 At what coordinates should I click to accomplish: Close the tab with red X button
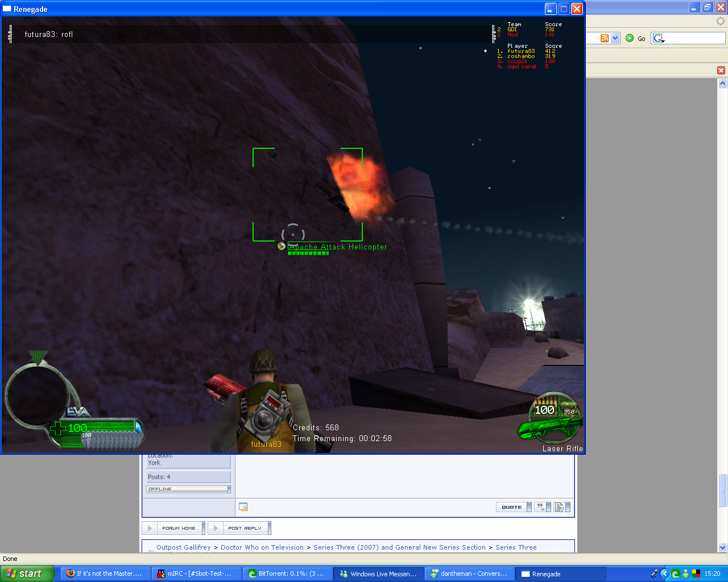pyautogui.click(x=721, y=70)
